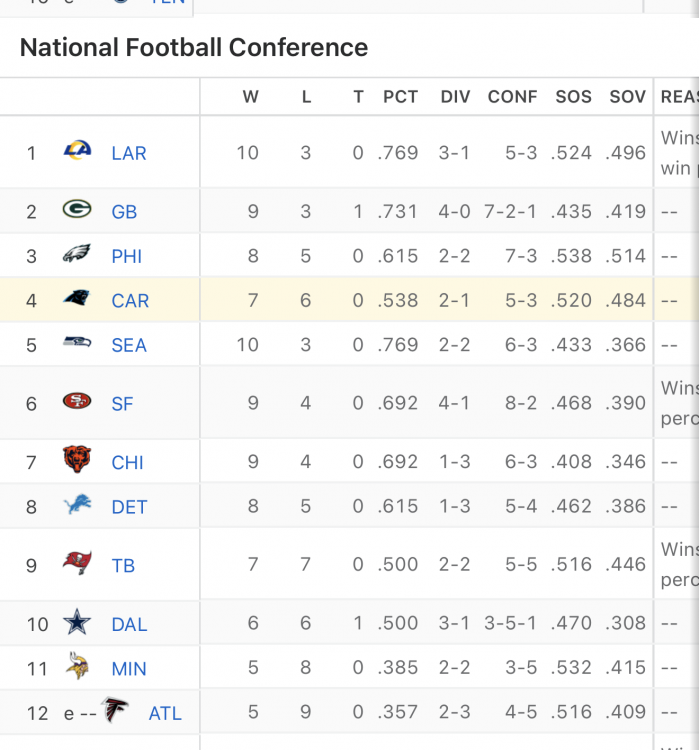Viewport: 699px width, 750px height.
Task: Click the SOS column header
Action: (573, 97)
